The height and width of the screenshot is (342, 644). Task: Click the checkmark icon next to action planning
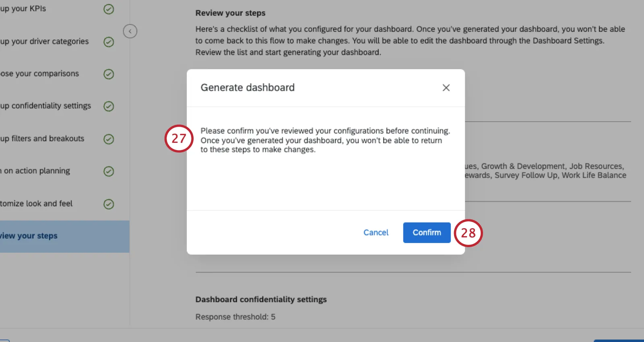pyautogui.click(x=109, y=171)
